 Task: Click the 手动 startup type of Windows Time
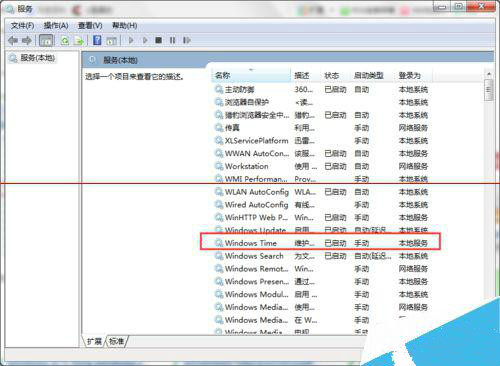pos(361,243)
